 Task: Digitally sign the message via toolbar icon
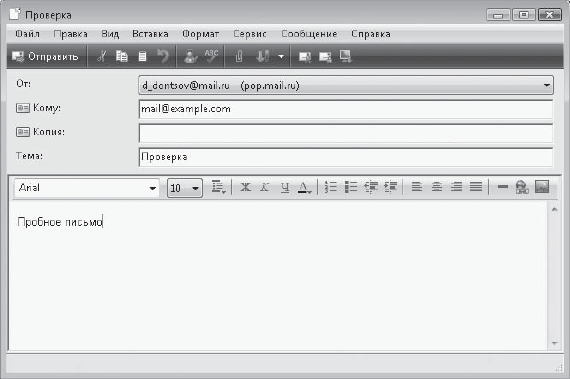305,57
